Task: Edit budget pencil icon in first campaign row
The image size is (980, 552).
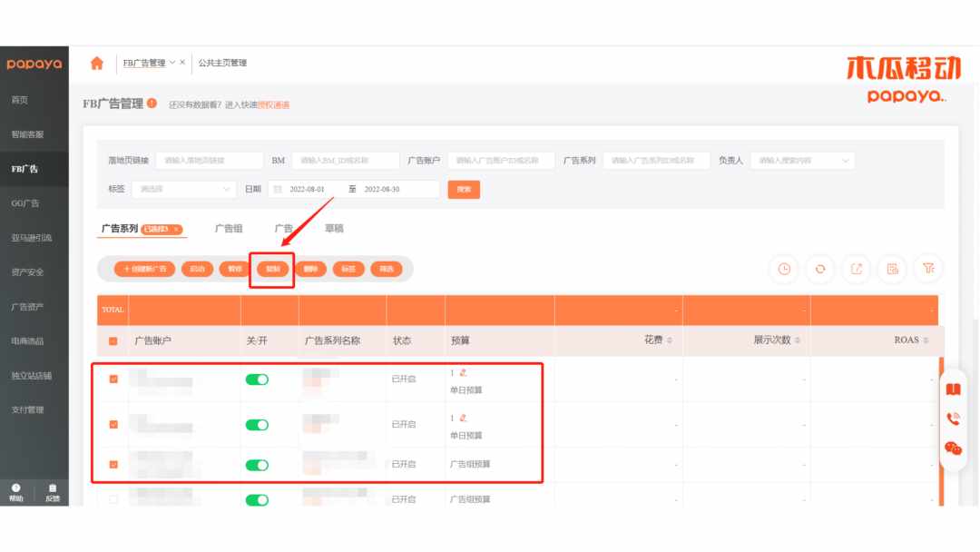Action: tap(463, 372)
